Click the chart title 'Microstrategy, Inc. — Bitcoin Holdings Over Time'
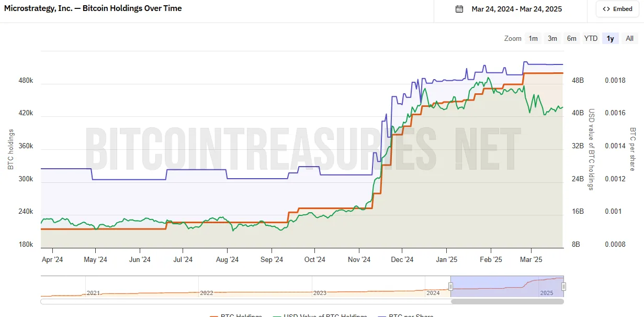The image size is (644, 317). point(93,8)
